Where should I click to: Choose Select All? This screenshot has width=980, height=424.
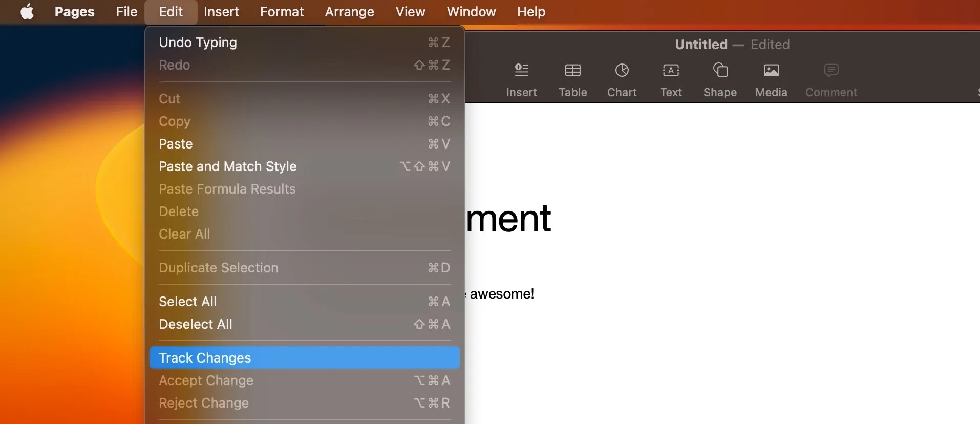[305, 302]
